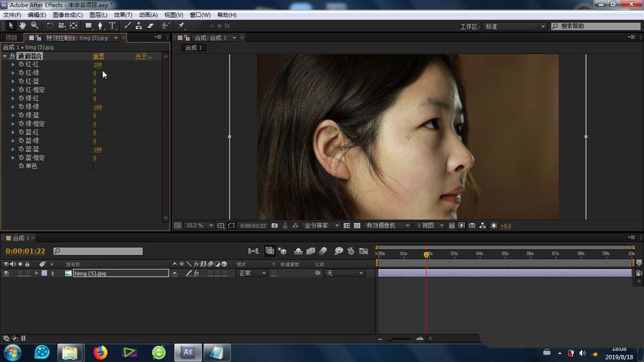Open the 工作区 标准 workspace dropdown
The height and width of the screenshot is (362, 644).
(515, 26)
